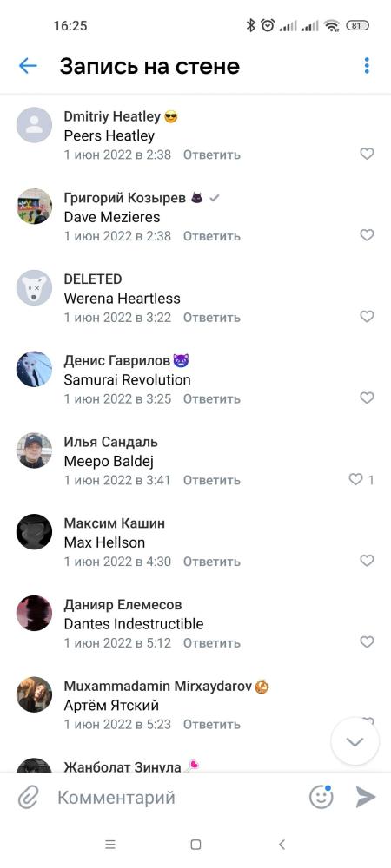The height and width of the screenshot is (868, 391).
Task: Reply to the Werena Heartless comment
Action: click(x=212, y=317)
